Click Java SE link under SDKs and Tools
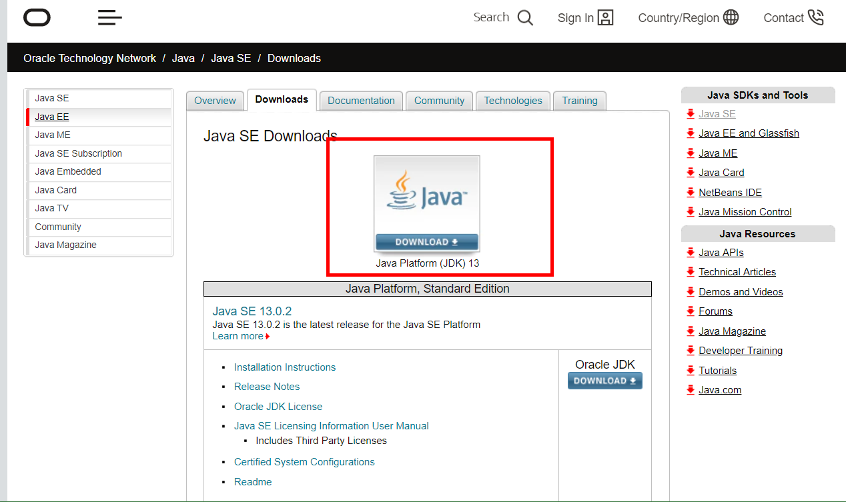846x504 pixels. pyautogui.click(x=717, y=114)
